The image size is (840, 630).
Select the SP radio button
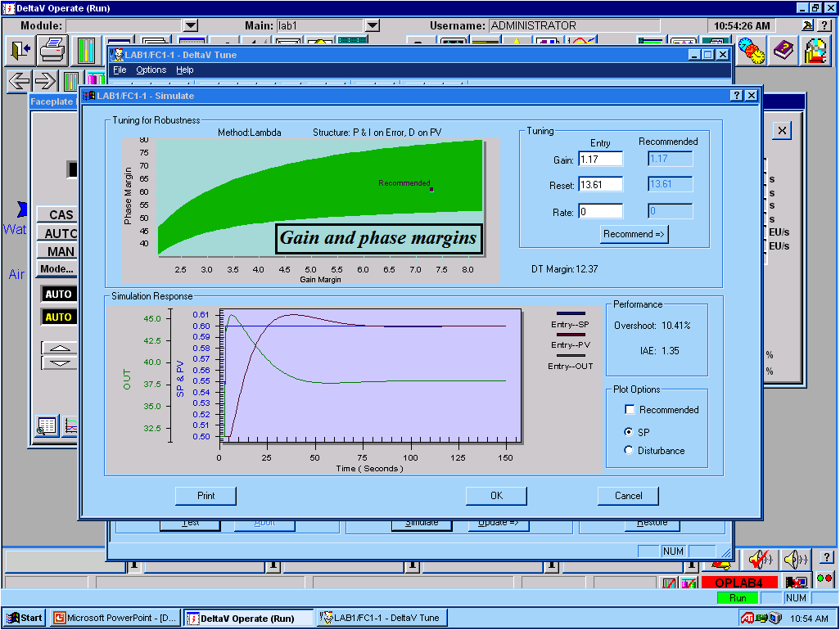629,432
